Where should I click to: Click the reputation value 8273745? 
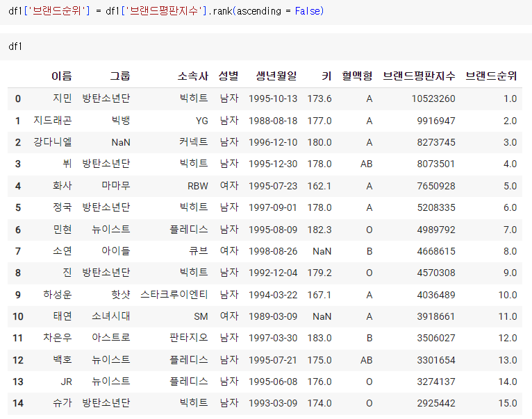[x=436, y=142]
